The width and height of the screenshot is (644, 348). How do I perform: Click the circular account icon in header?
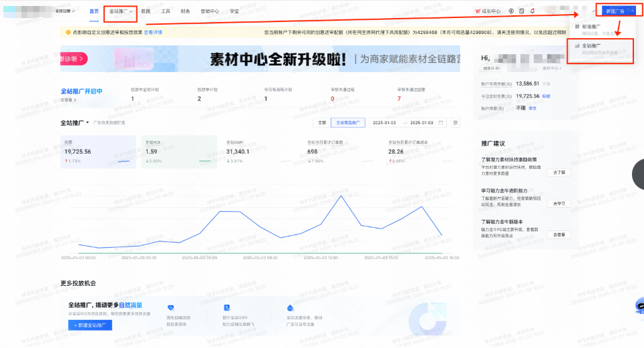point(511,11)
